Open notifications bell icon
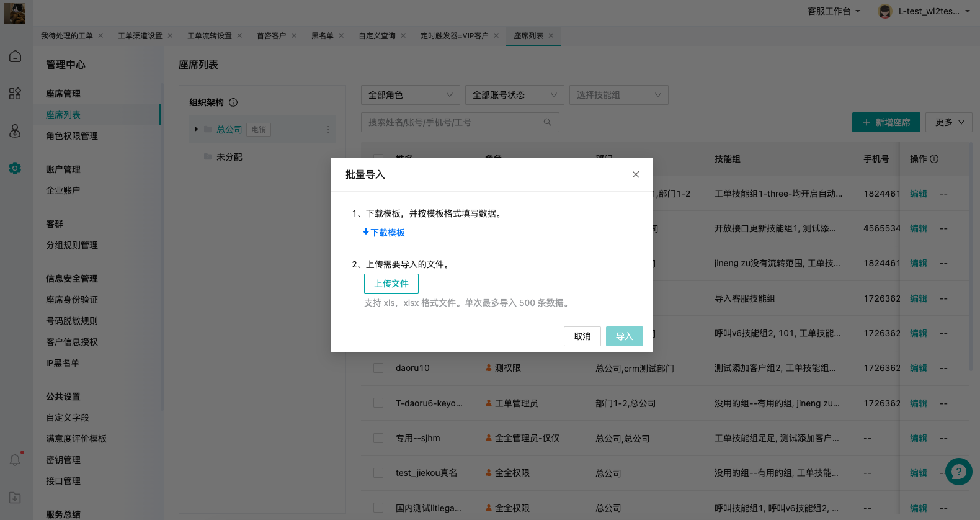This screenshot has width=980, height=520. [x=15, y=460]
